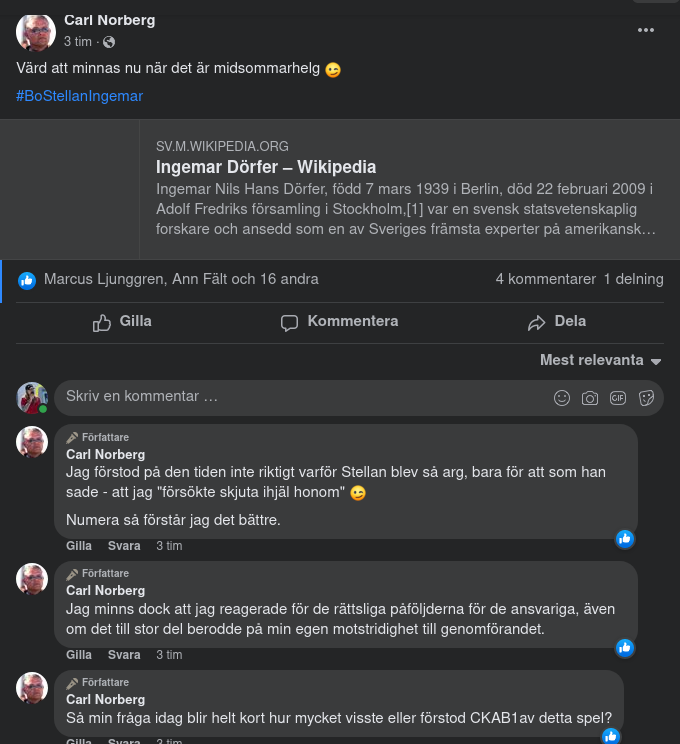The image size is (680, 744).
Task: Open the #BoStellanIngemar hashtag
Action: [80, 96]
